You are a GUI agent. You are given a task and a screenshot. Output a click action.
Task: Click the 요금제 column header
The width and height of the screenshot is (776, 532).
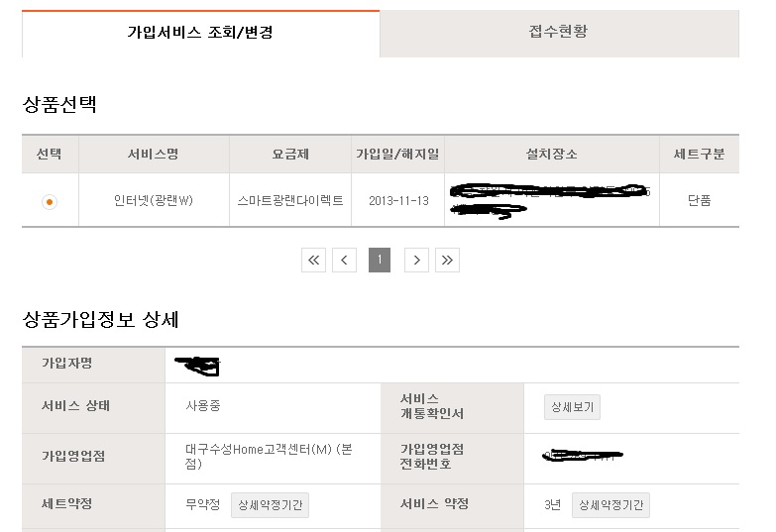(290, 155)
